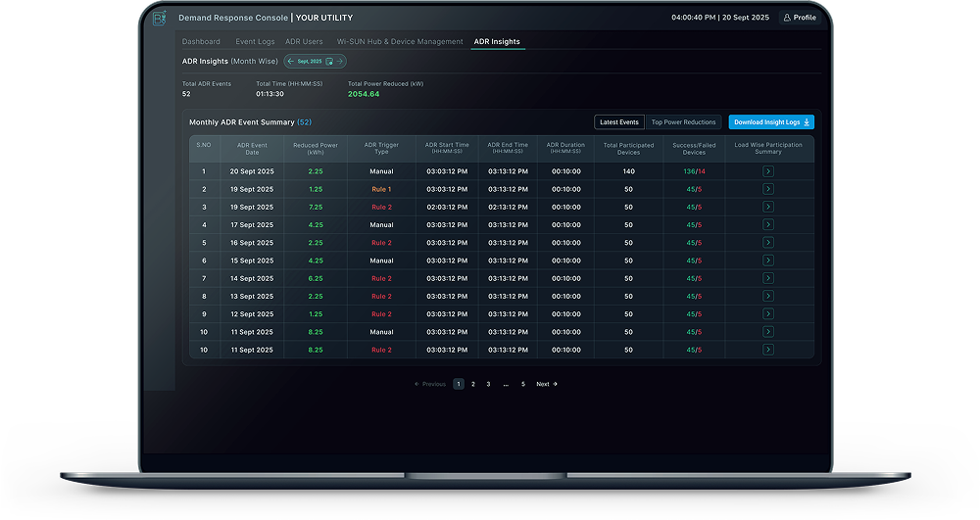Click the Total Power Reduced value 2054.64

tap(364, 94)
